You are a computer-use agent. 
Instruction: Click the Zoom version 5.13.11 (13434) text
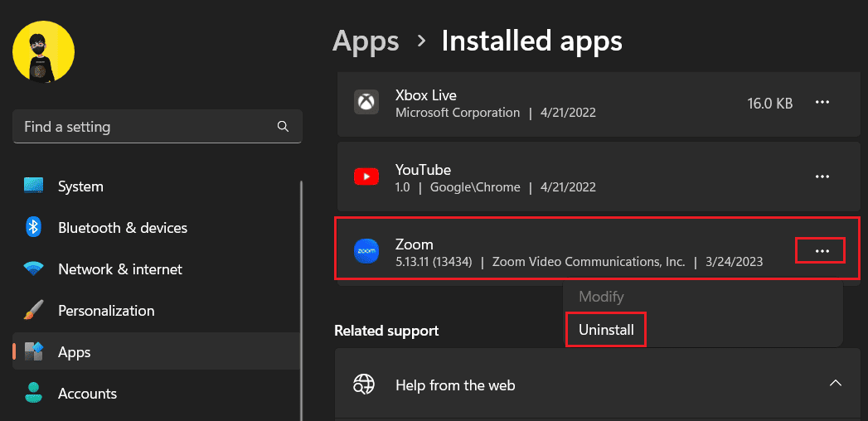coord(434,262)
